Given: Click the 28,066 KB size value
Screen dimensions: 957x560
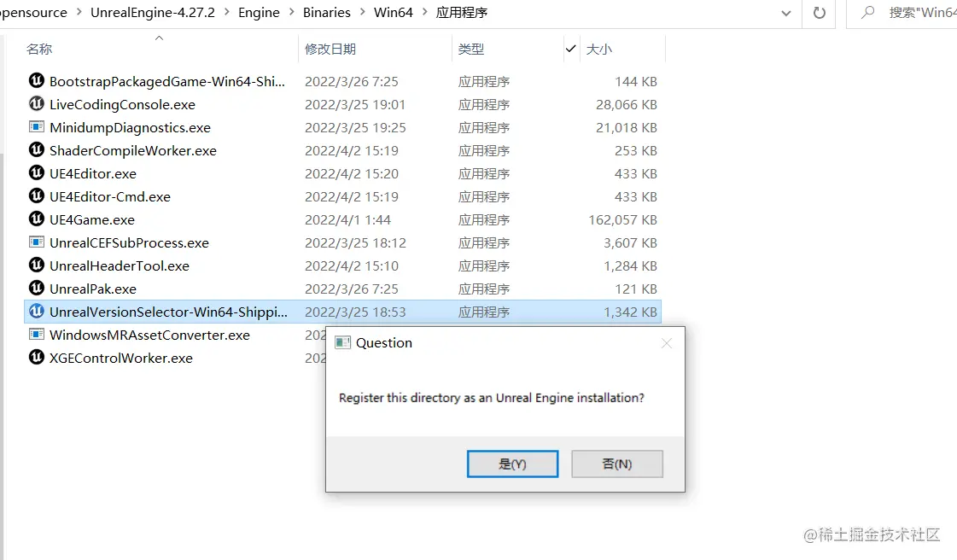Looking at the screenshot, I should click(x=627, y=105).
